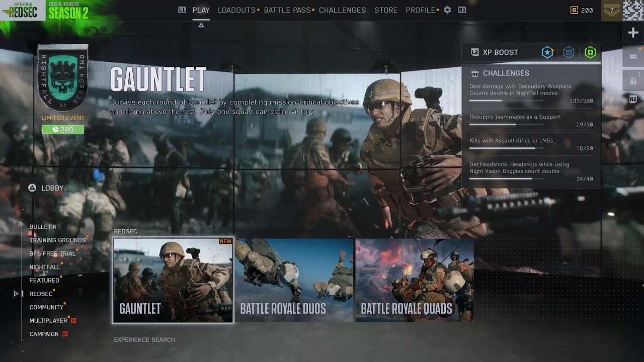Click the R2 trigger icon on right edge
This screenshot has width=644, height=362.
[x=633, y=100]
